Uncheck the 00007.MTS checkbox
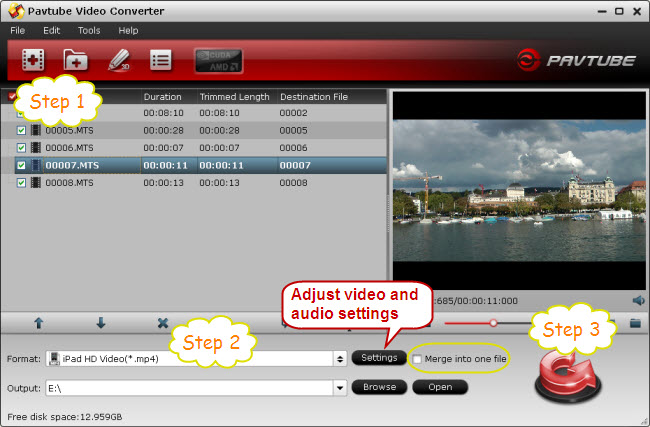 pos(21,165)
